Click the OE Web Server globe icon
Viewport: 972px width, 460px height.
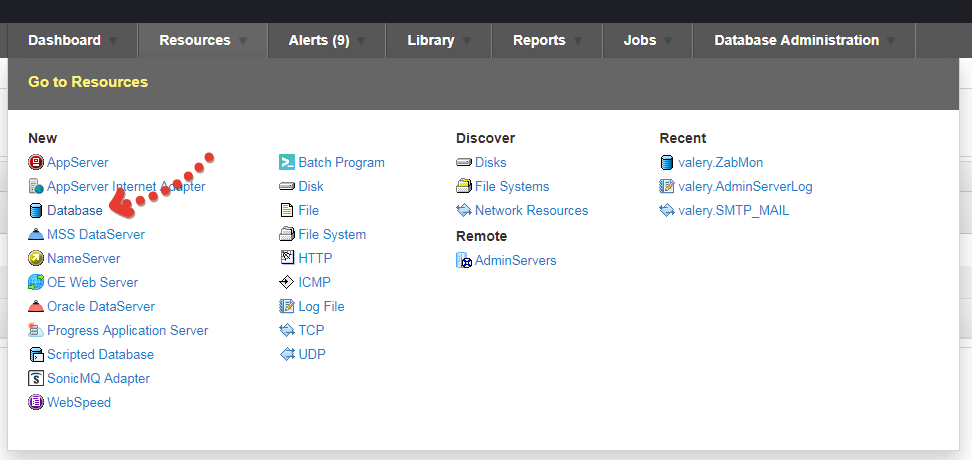(x=36, y=282)
